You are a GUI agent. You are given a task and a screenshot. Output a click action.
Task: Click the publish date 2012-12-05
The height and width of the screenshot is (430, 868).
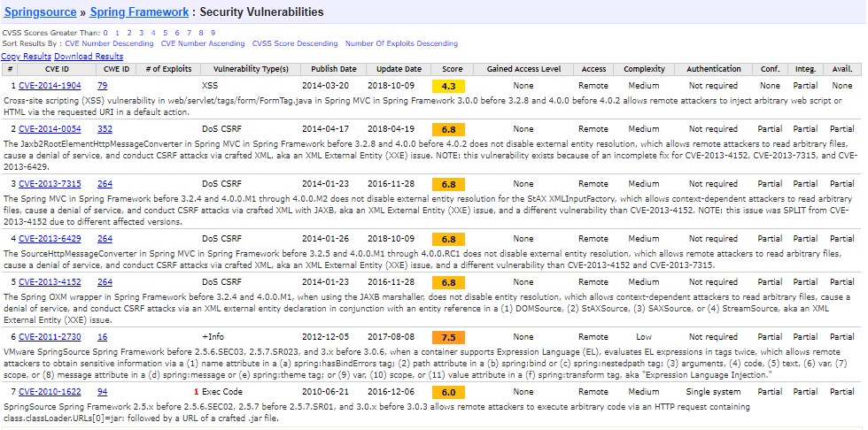pos(326,336)
